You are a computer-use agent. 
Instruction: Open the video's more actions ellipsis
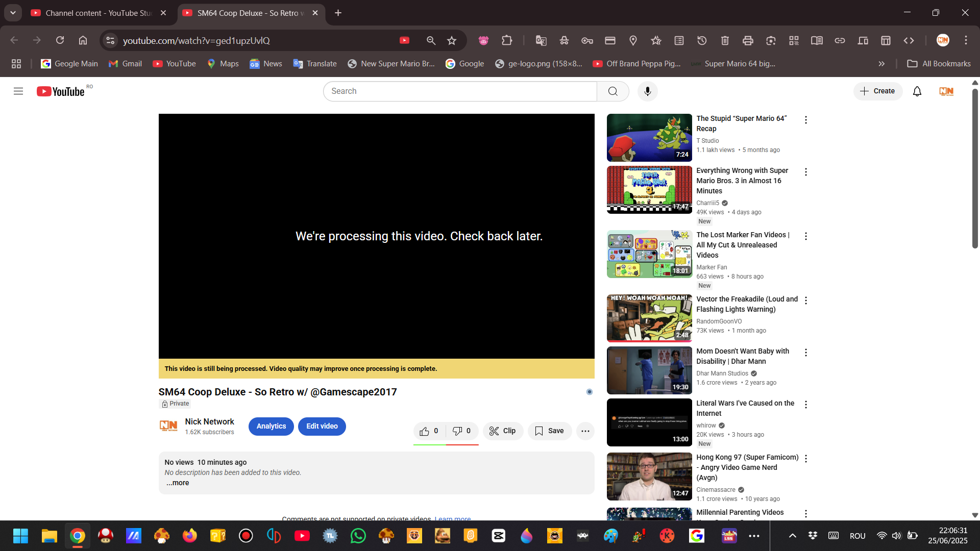point(585,431)
